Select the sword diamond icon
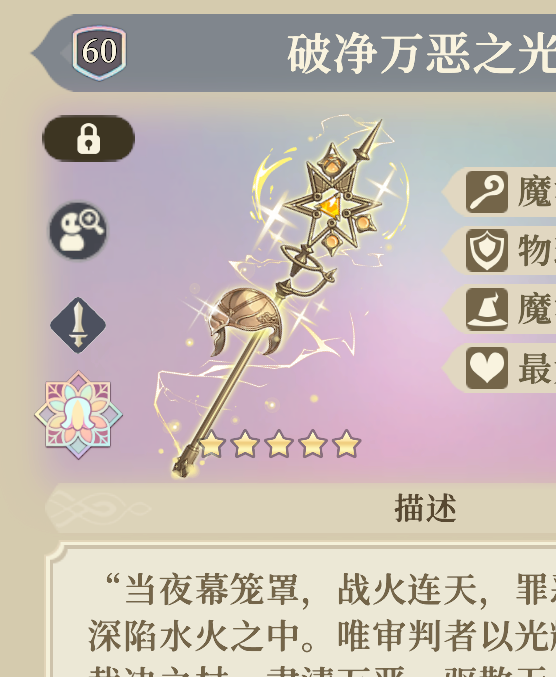556x677 pixels. [x=78, y=325]
